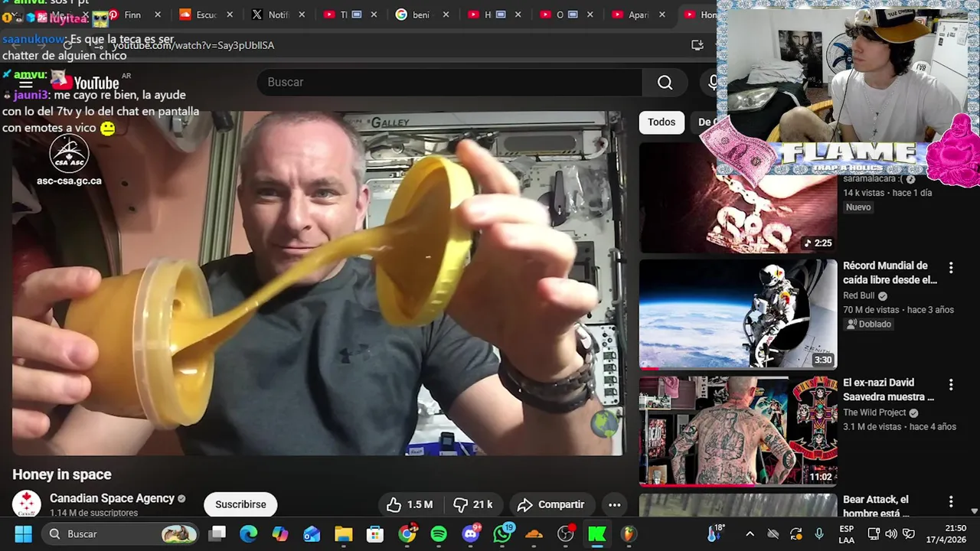This screenshot has height=551, width=980.
Task: Open the green Kick app in taskbar
Action: [x=596, y=534]
